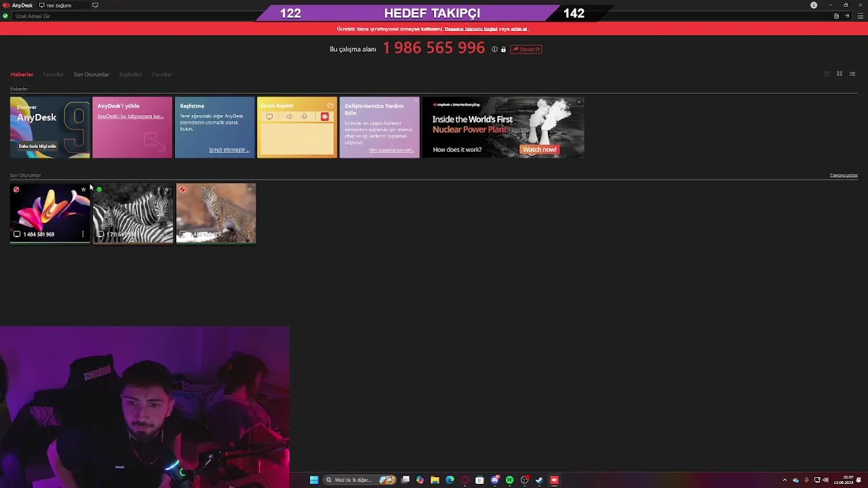Switch to the Favoriler tab
The height and width of the screenshot is (488, 868).
click(53, 75)
